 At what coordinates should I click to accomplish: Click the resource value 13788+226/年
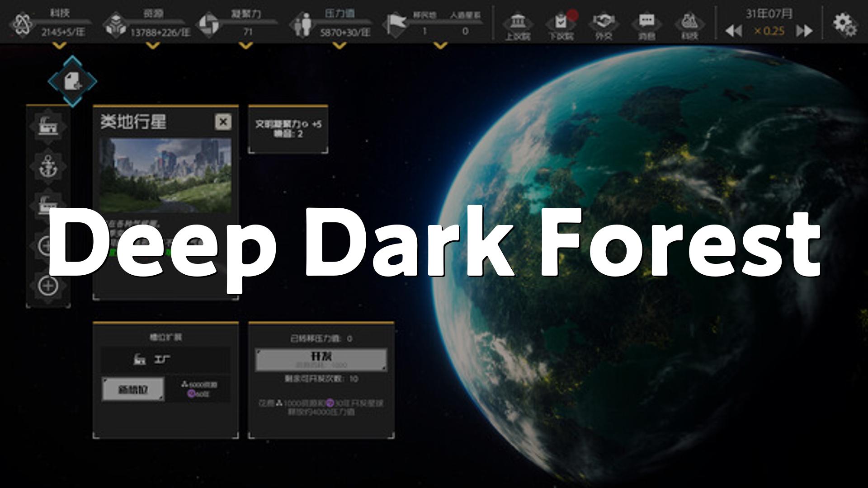click(x=160, y=32)
